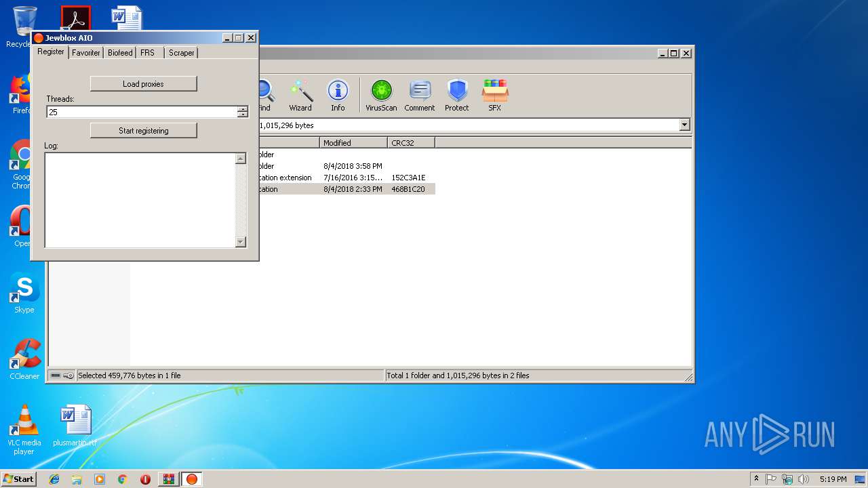
Task: Switch to the FRS tab
Action: [148, 52]
